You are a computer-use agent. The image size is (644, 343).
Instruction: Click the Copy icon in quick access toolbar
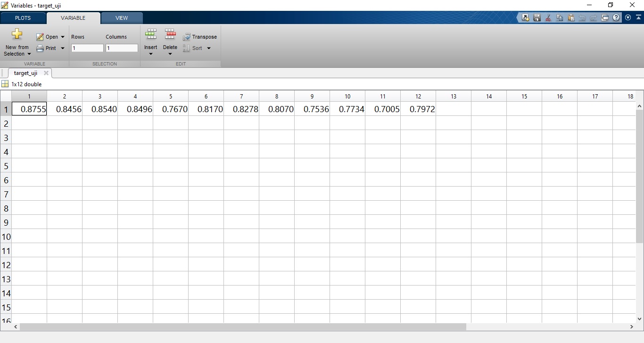click(x=560, y=18)
